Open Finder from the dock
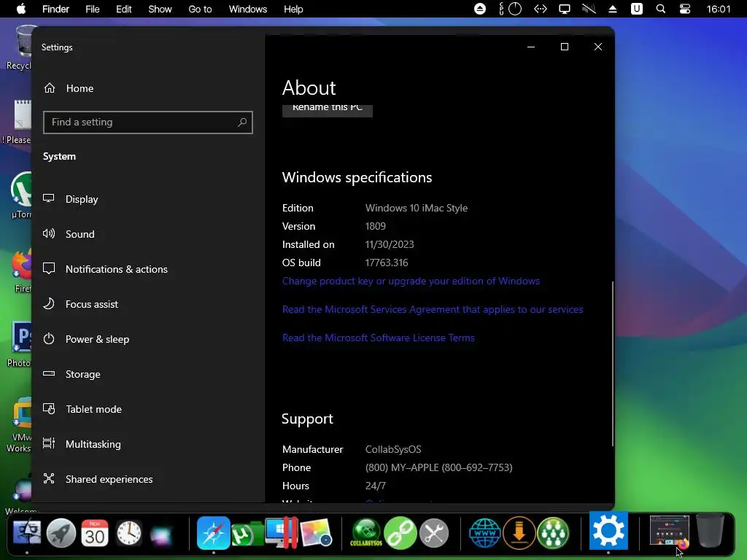The height and width of the screenshot is (560, 747). [x=27, y=533]
